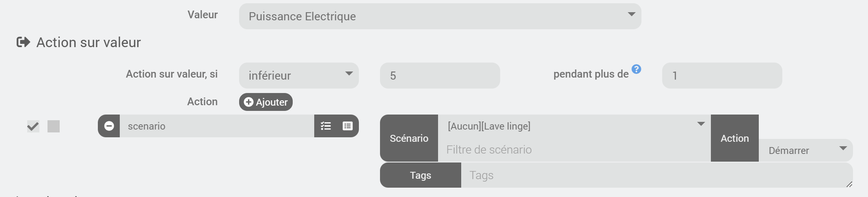
Task: Focus the duration field containing 1
Action: [x=722, y=76]
